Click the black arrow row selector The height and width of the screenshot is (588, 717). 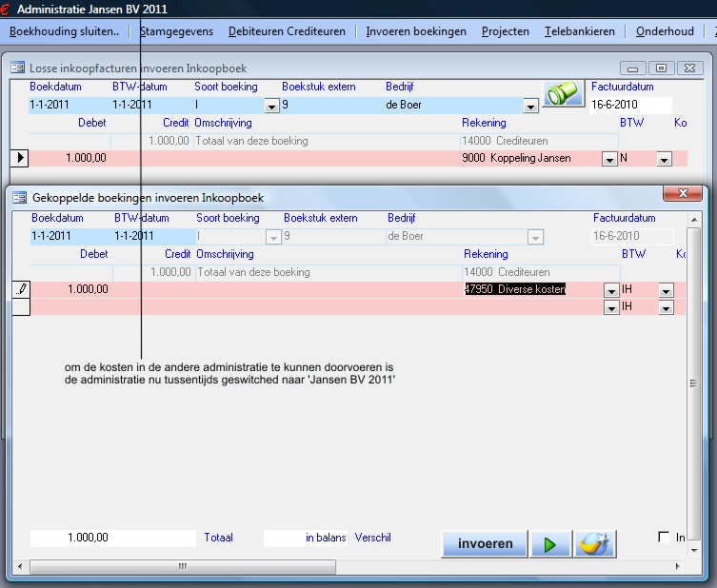[20, 159]
